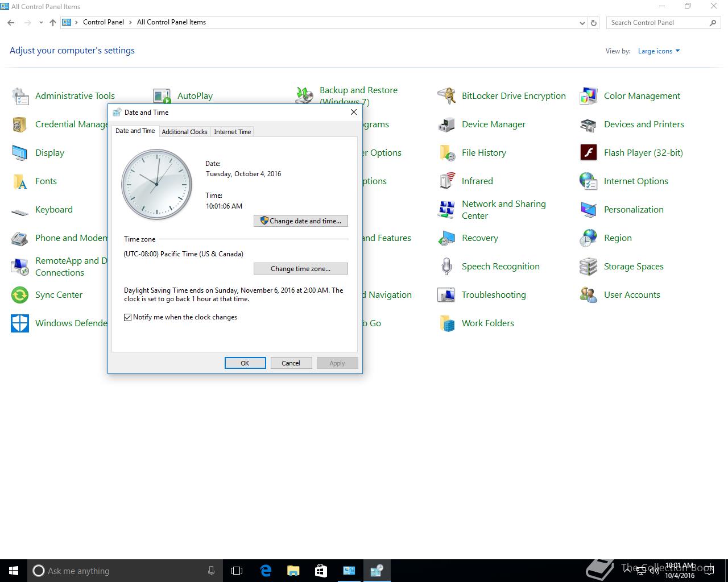Open the Store from the taskbar
Viewport: 728px width, 582px height.
(321, 571)
